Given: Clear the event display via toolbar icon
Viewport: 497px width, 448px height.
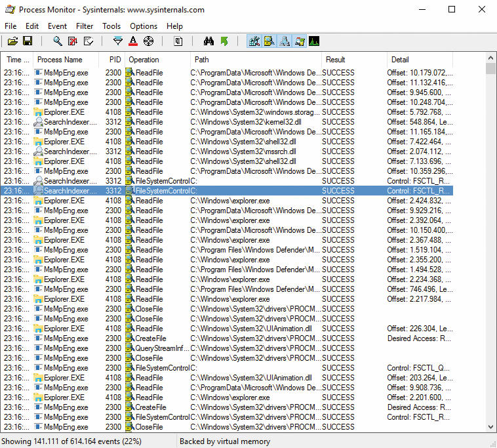Looking at the screenshot, I should (x=88, y=41).
